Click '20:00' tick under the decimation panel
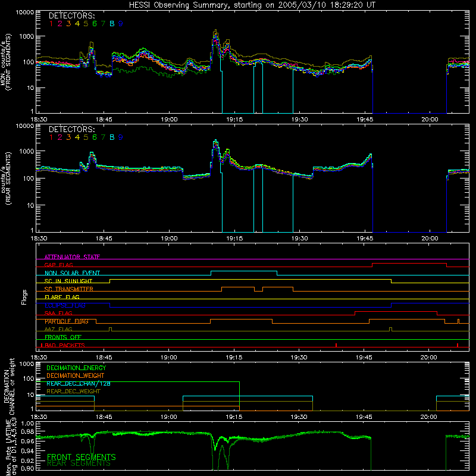 (428, 417)
